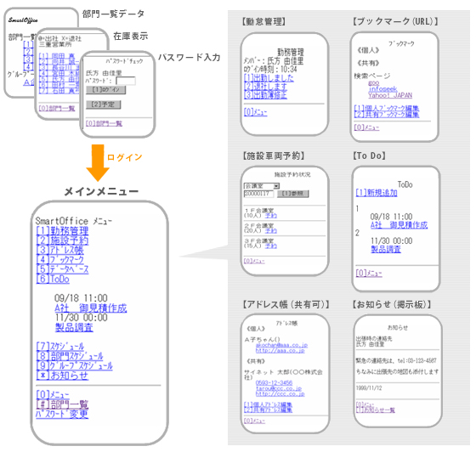Click the date field showing 20000117
The image size is (476, 452).
point(258,194)
